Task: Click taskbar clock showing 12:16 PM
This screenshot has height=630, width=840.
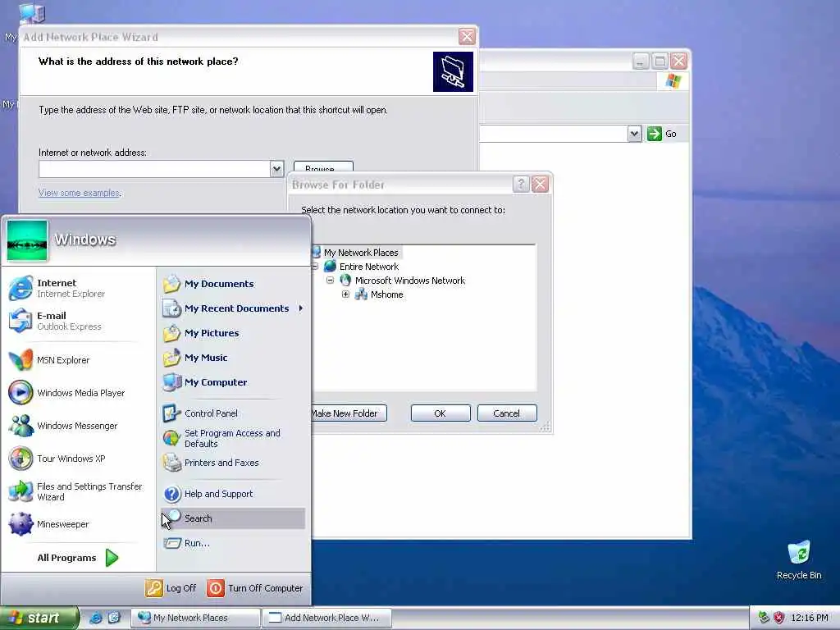Action: pyautogui.click(x=810, y=618)
